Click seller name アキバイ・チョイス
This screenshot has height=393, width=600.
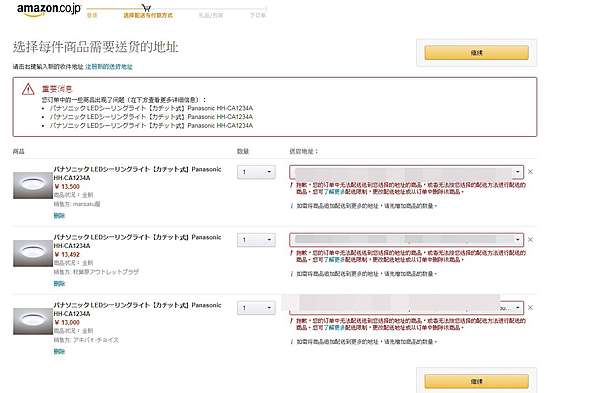tap(96, 340)
